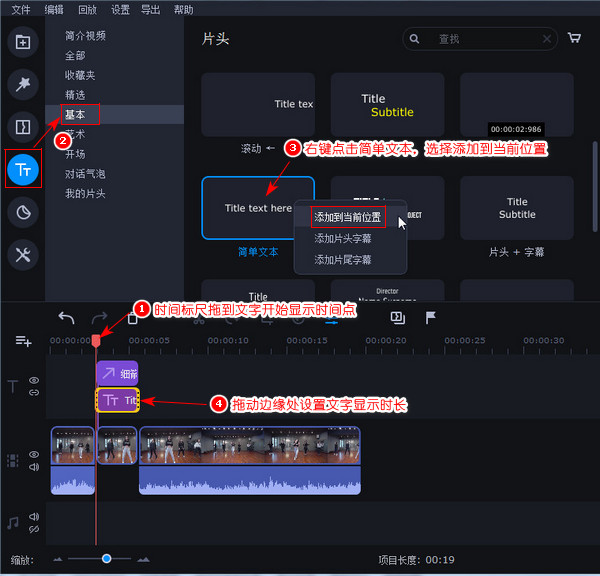The width and height of the screenshot is (600, 576).
Task: Click the delete trash icon
Action: [x=132, y=318]
